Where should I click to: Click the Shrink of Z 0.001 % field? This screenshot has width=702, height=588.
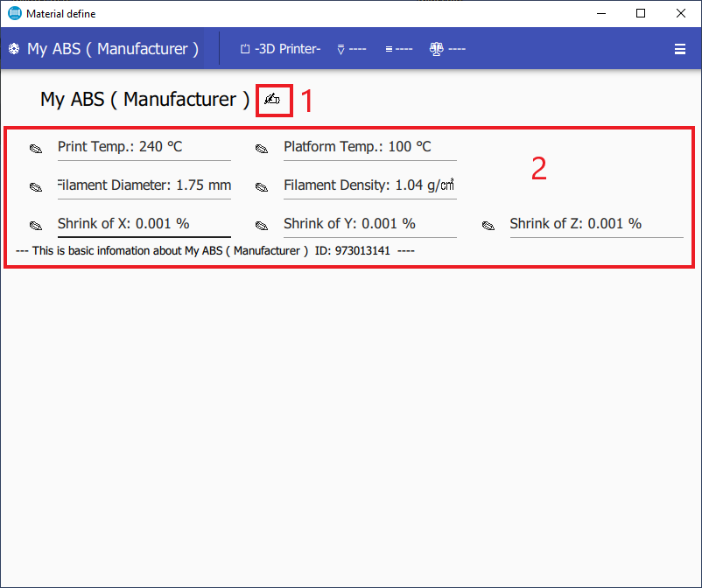[x=596, y=224]
